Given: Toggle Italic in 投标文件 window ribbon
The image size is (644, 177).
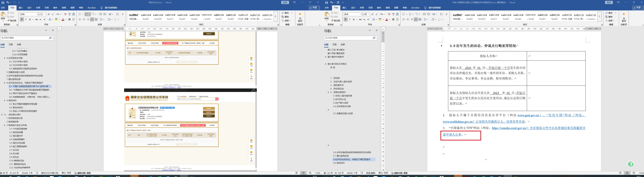Looking at the screenshot, I should coord(26,20).
